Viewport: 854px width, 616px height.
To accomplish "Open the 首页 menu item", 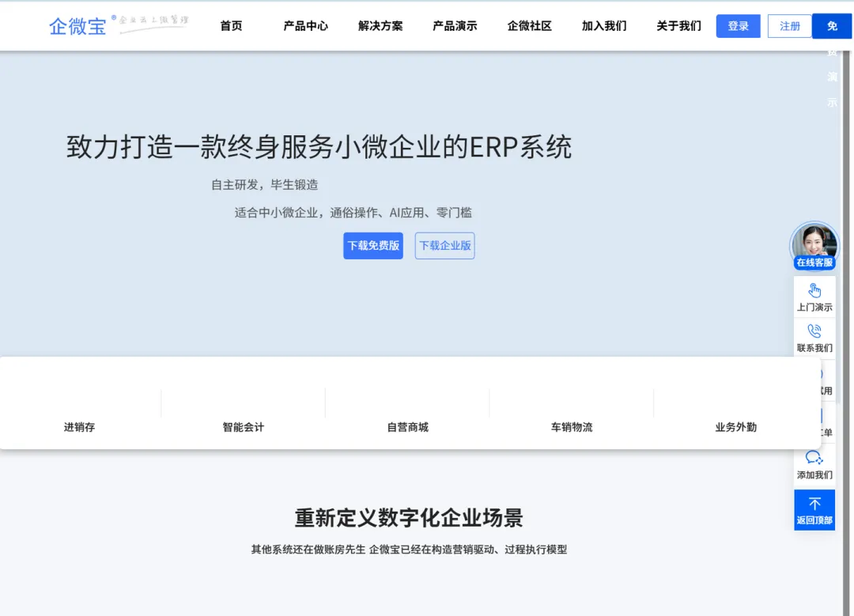I will [231, 25].
